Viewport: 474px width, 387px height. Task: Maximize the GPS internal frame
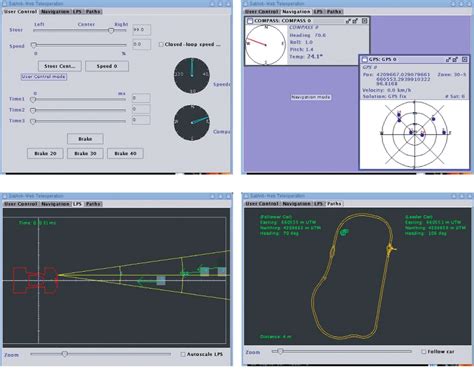455,59
